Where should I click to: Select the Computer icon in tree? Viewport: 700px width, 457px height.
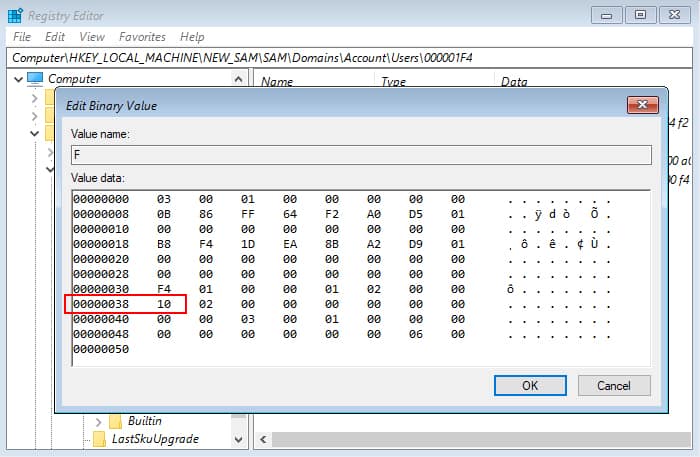coord(35,79)
